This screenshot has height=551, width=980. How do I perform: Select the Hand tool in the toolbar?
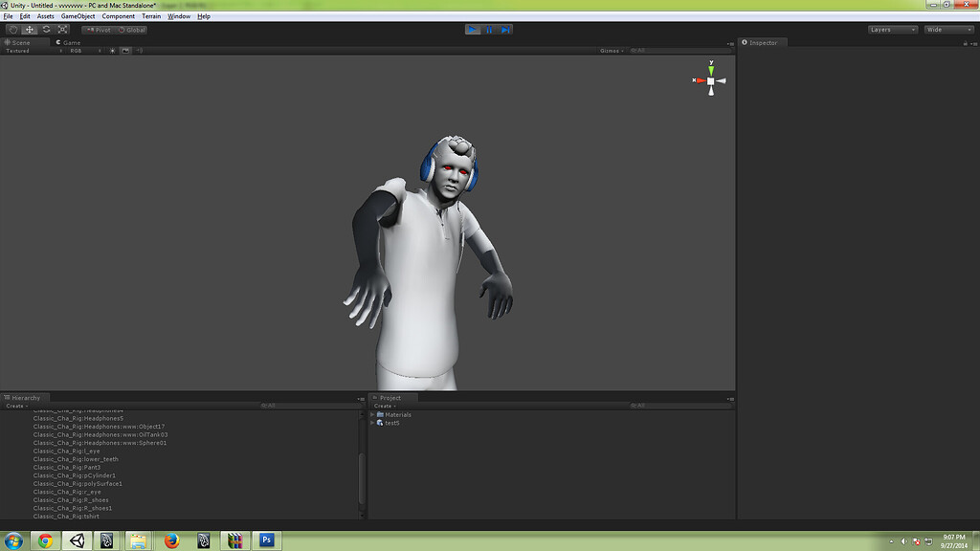coord(12,30)
